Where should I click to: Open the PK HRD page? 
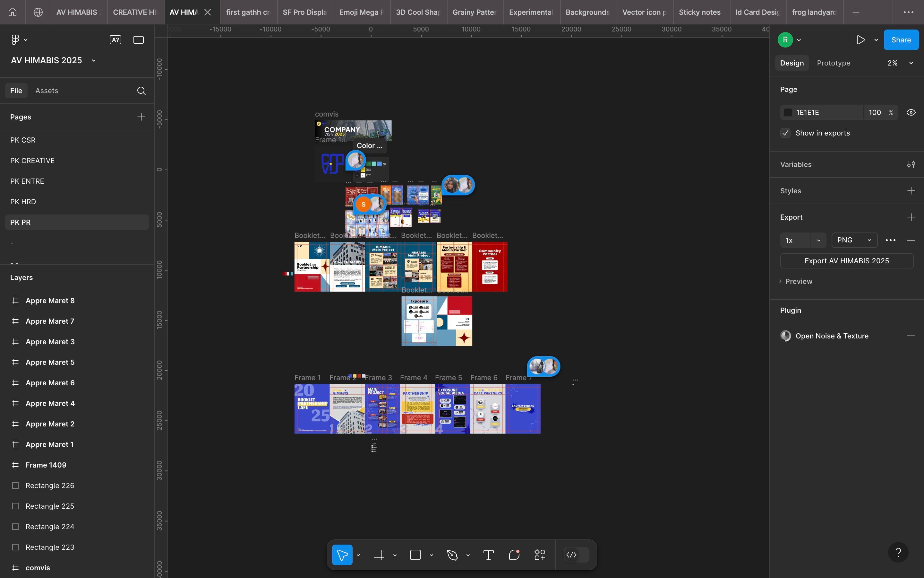tap(77, 201)
